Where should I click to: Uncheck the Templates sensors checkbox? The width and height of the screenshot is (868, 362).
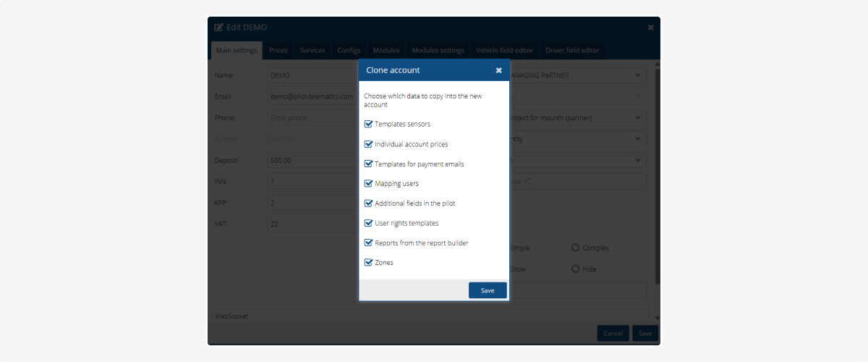pyautogui.click(x=368, y=125)
